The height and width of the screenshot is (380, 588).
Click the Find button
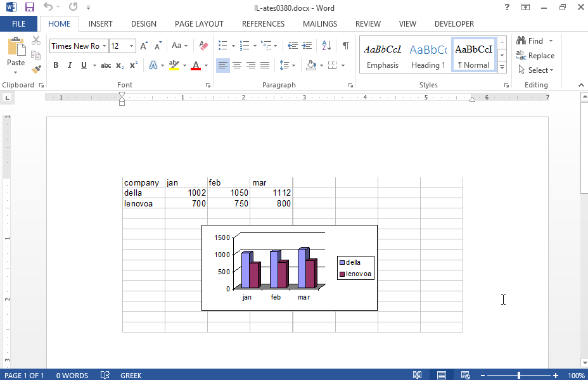pyautogui.click(x=530, y=41)
